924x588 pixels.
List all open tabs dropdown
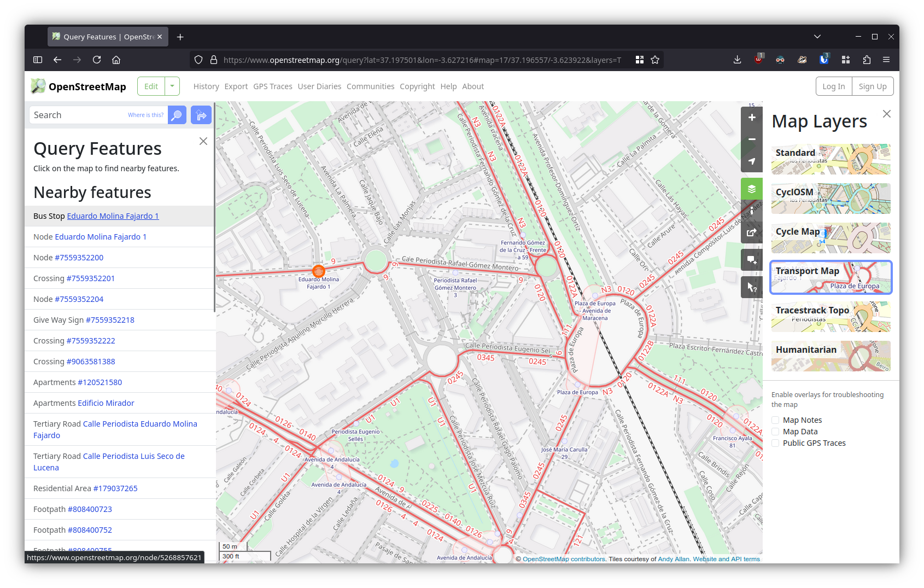(817, 37)
